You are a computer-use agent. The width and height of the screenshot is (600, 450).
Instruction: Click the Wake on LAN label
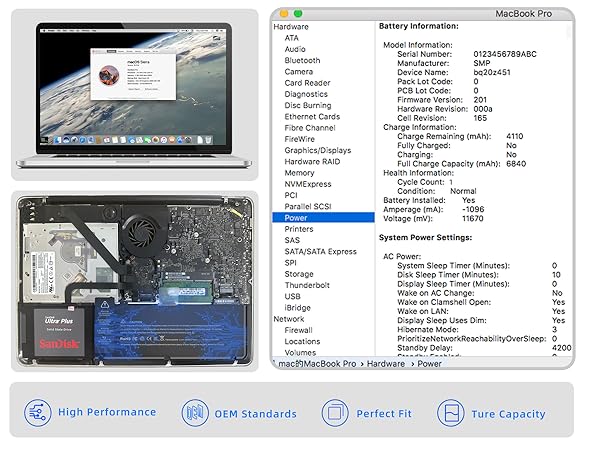(423, 311)
